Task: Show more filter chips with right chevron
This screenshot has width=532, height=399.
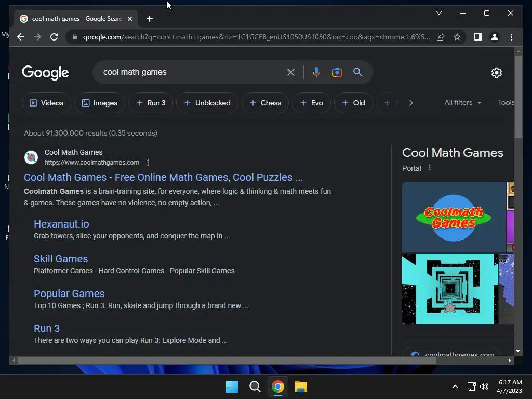Action: point(411,103)
